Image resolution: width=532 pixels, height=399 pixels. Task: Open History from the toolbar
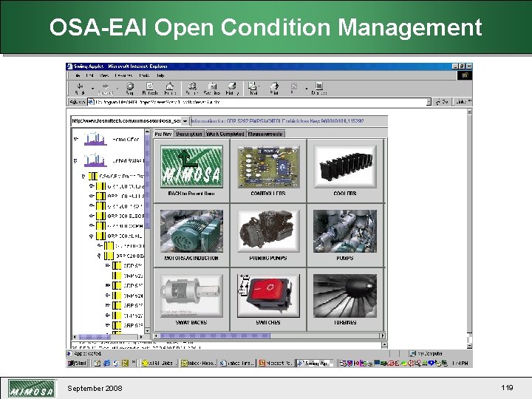232,89
